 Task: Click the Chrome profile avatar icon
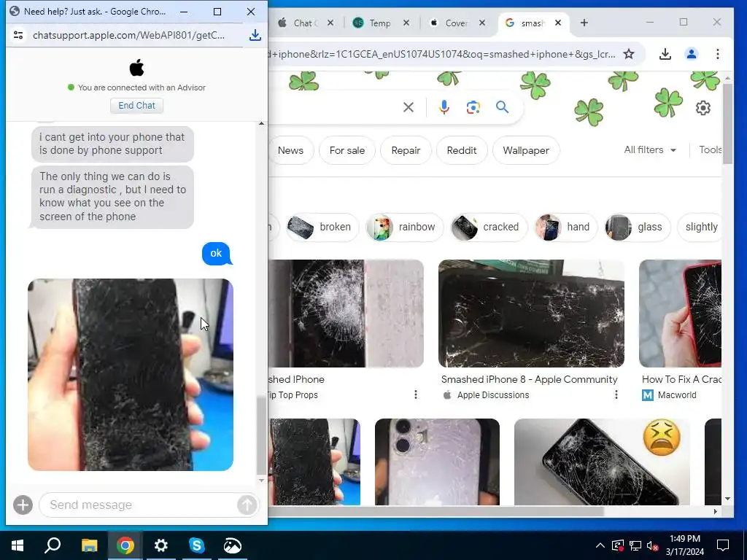(x=692, y=54)
